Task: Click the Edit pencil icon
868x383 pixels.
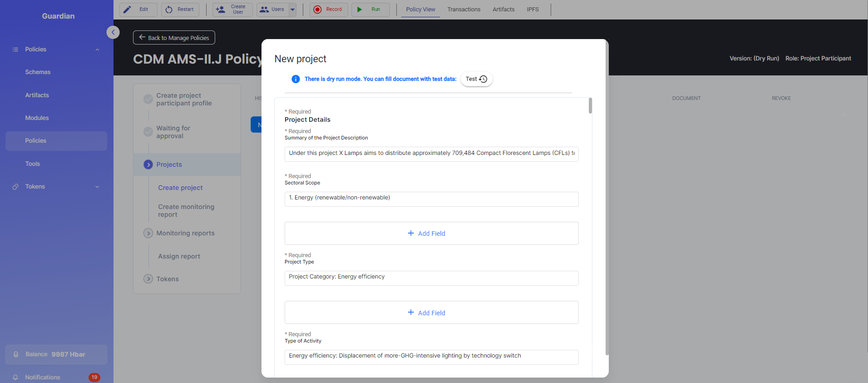Action: tap(128, 10)
